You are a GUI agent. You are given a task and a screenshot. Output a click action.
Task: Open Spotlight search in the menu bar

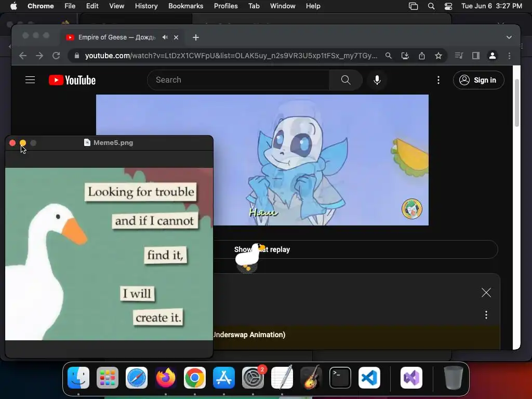click(x=431, y=6)
